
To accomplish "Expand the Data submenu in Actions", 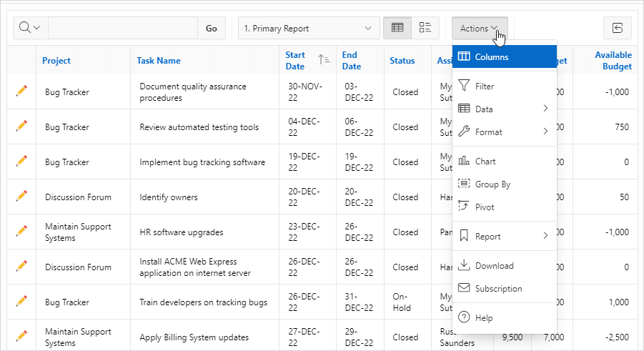I will coord(505,109).
